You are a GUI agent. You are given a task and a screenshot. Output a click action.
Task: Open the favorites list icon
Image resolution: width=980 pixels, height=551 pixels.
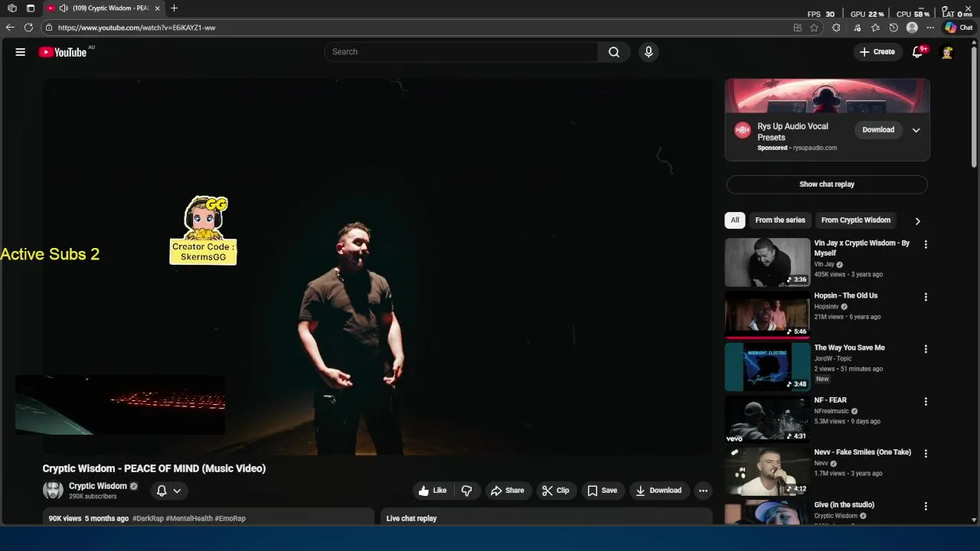[875, 28]
